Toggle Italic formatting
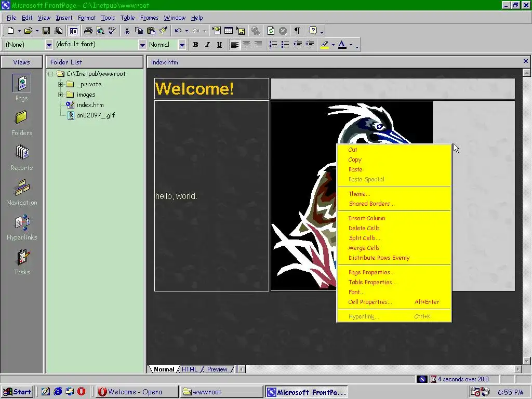The height and width of the screenshot is (399, 532). pyautogui.click(x=207, y=45)
